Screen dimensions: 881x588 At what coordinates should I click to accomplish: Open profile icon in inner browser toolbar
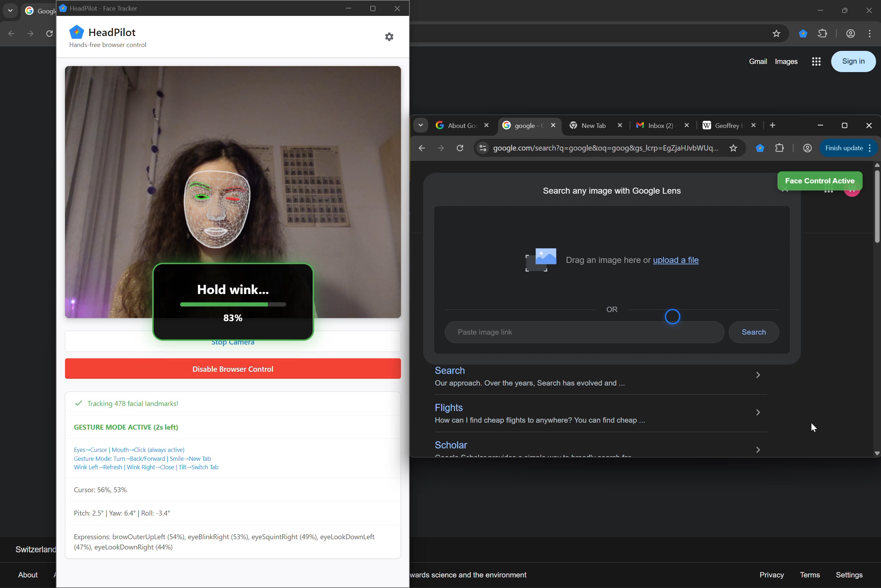pos(807,148)
